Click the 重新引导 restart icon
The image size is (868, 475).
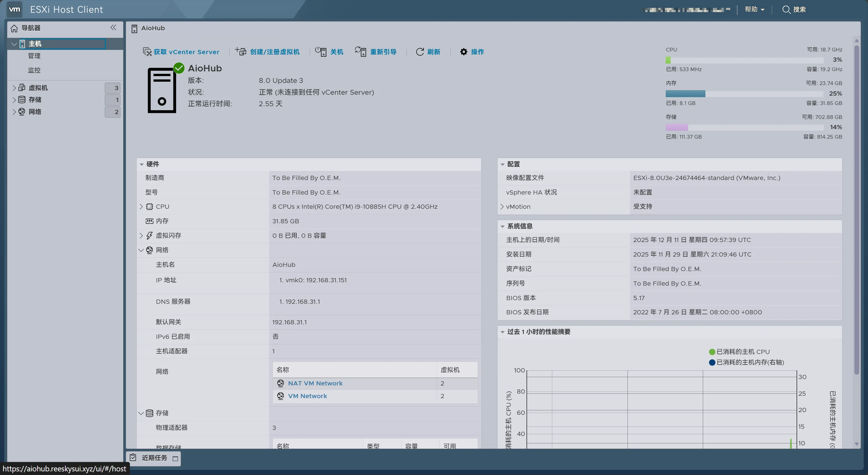tap(361, 51)
